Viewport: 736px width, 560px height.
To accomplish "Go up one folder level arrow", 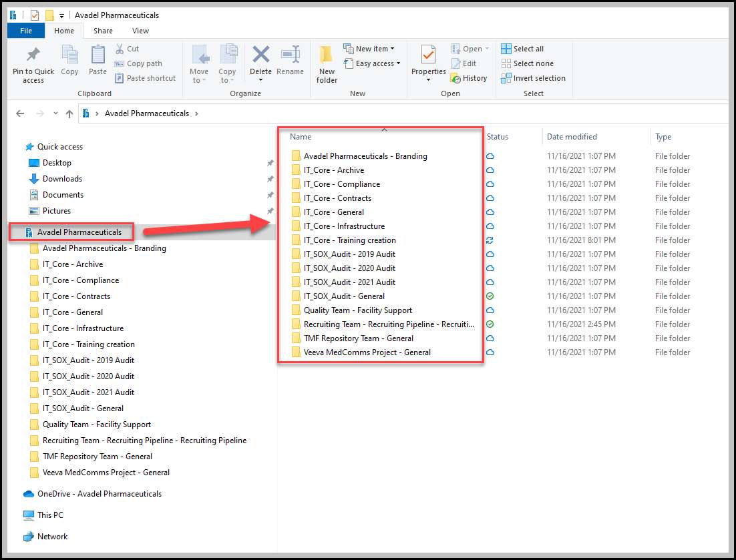I will [69, 113].
